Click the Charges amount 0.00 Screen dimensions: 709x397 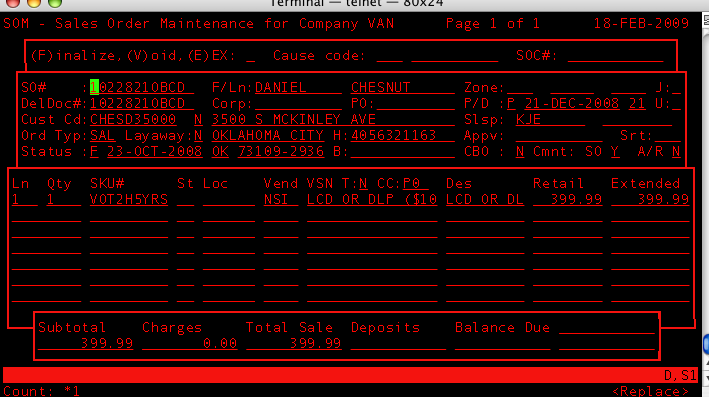[189, 343]
